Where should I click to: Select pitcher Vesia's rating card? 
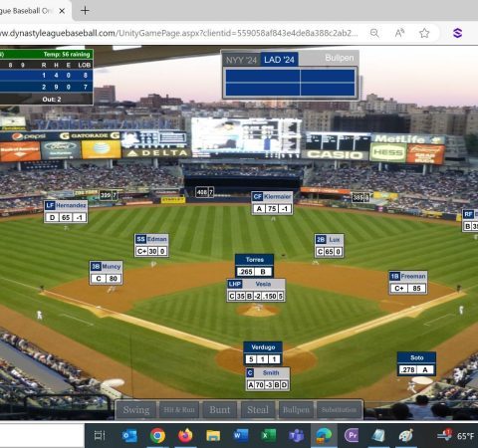click(256, 291)
